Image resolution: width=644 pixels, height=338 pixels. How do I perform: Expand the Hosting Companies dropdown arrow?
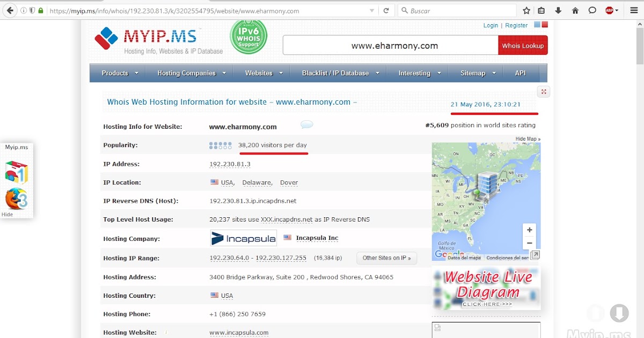click(x=224, y=73)
